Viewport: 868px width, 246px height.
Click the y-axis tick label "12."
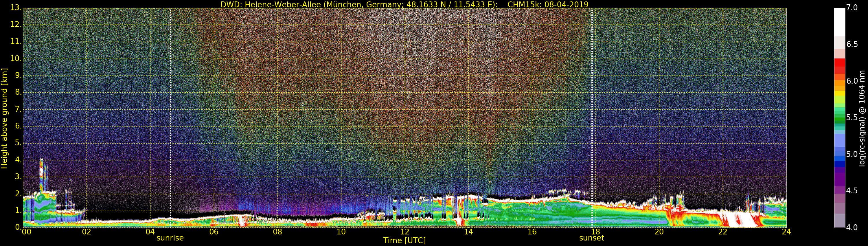tap(16, 25)
